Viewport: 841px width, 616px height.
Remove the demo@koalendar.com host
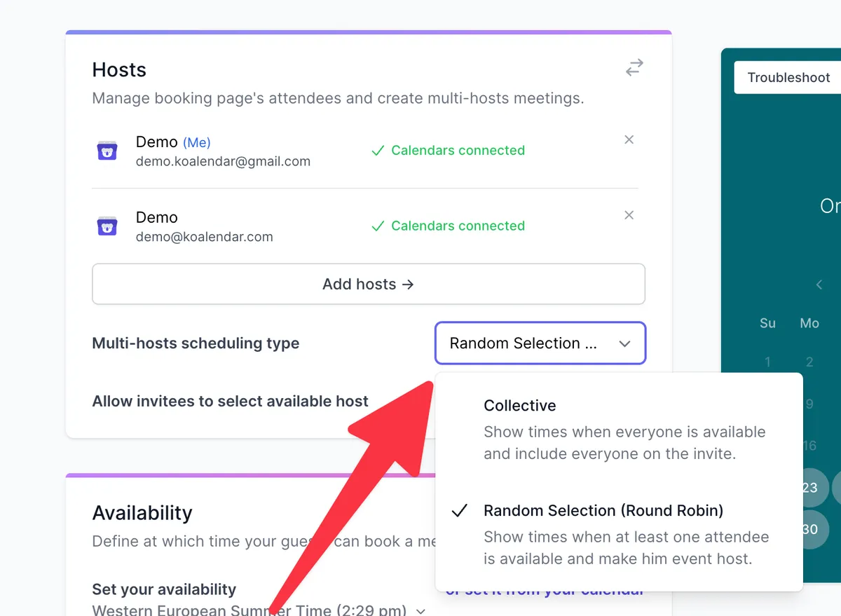coord(629,215)
